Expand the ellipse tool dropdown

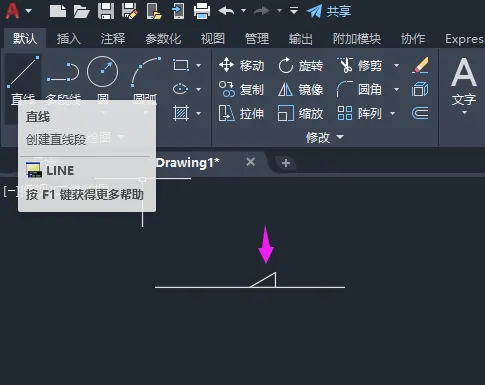(x=199, y=89)
